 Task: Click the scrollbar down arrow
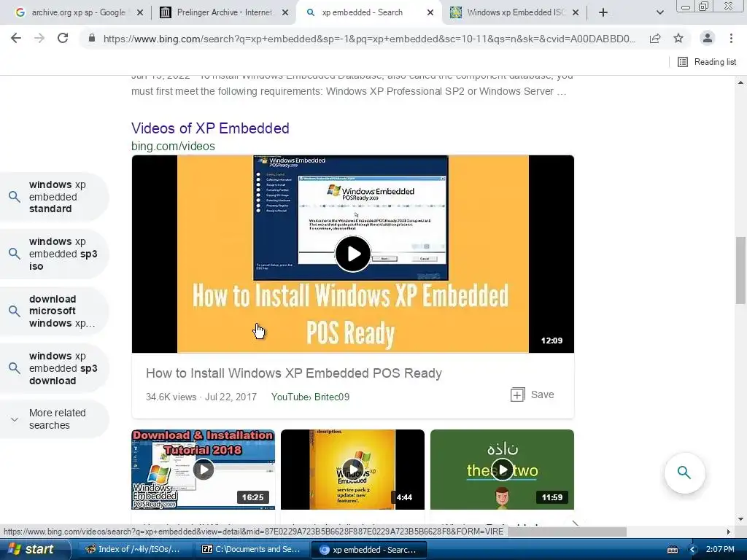(x=740, y=519)
